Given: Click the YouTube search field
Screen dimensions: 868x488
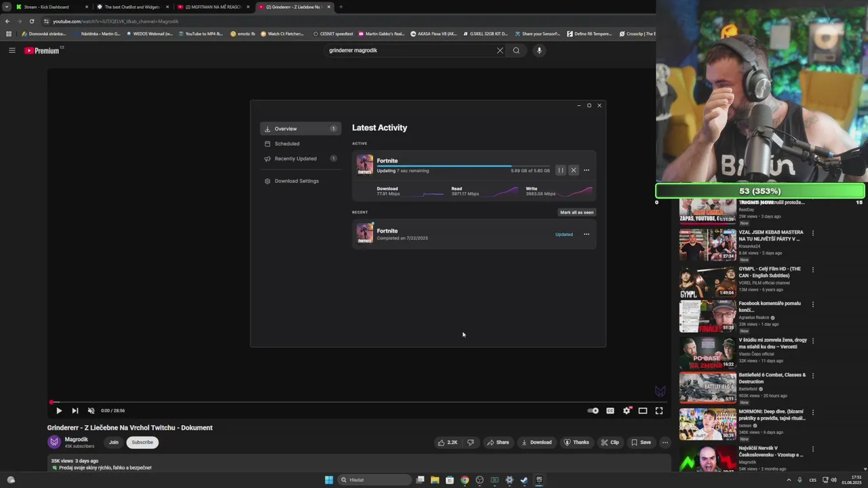Looking at the screenshot, I should [x=410, y=50].
